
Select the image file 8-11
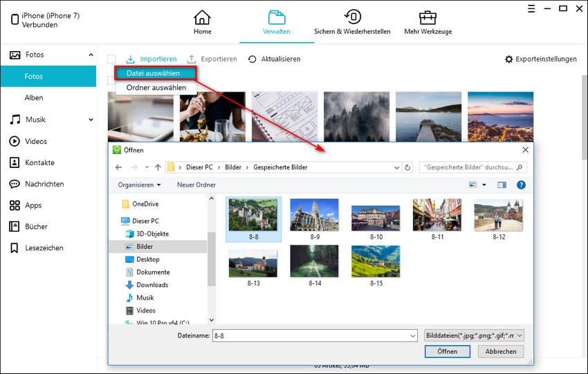437,219
